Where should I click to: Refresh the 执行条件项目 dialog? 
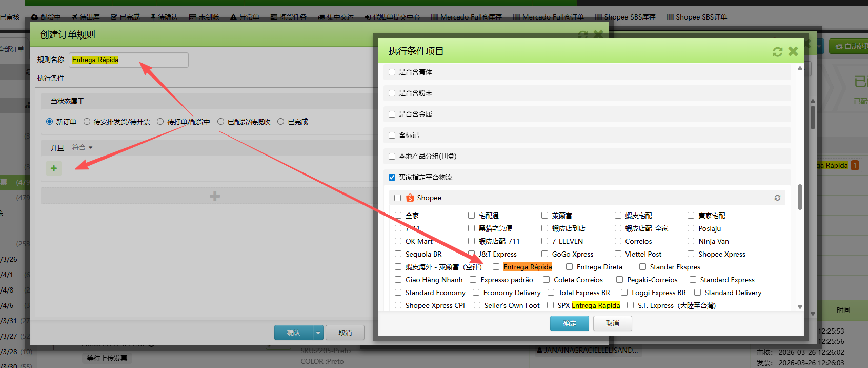[x=777, y=52]
